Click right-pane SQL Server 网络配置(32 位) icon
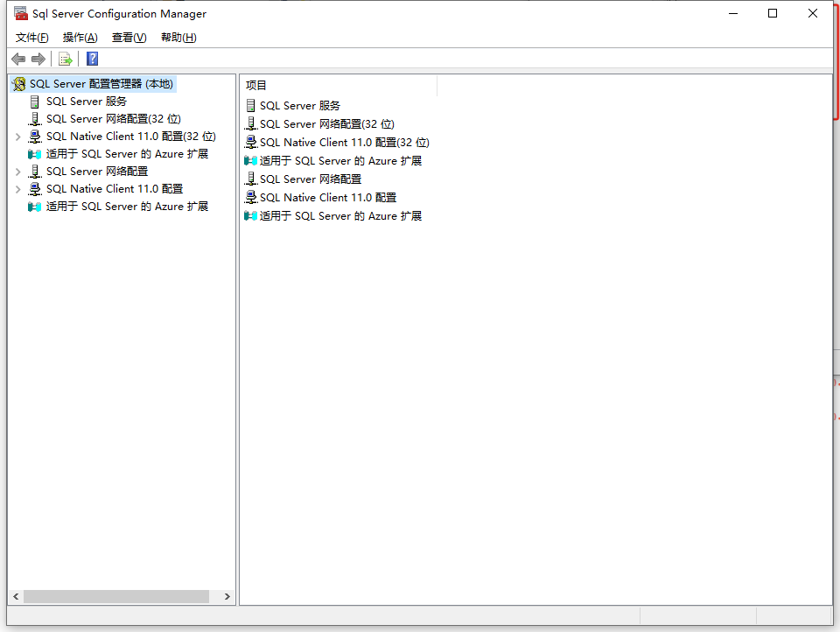 tap(251, 123)
